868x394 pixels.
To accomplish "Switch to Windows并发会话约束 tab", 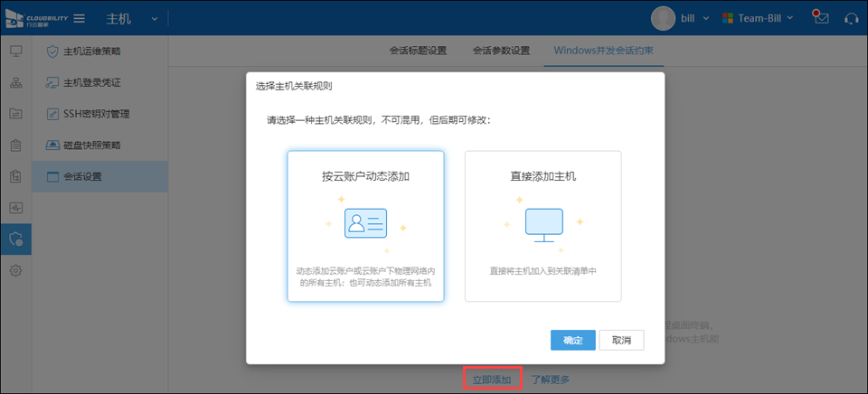I will (x=603, y=51).
